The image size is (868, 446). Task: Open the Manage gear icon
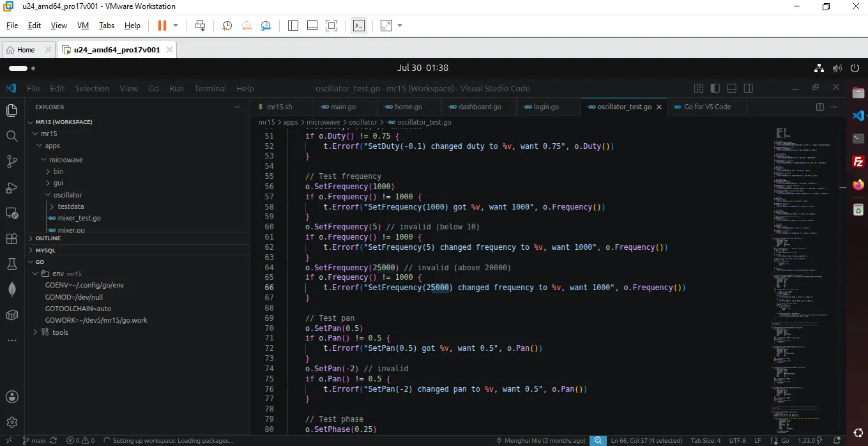click(x=11, y=422)
